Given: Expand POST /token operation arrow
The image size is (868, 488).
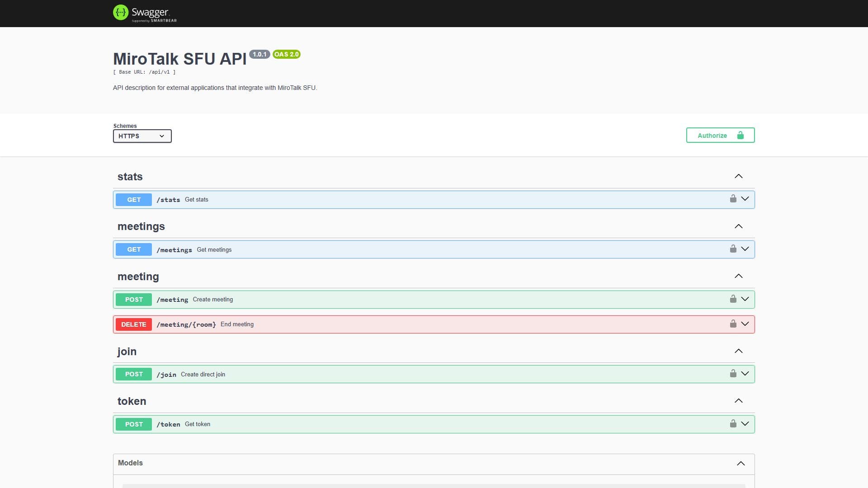Looking at the screenshot, I should pos(745,424).
